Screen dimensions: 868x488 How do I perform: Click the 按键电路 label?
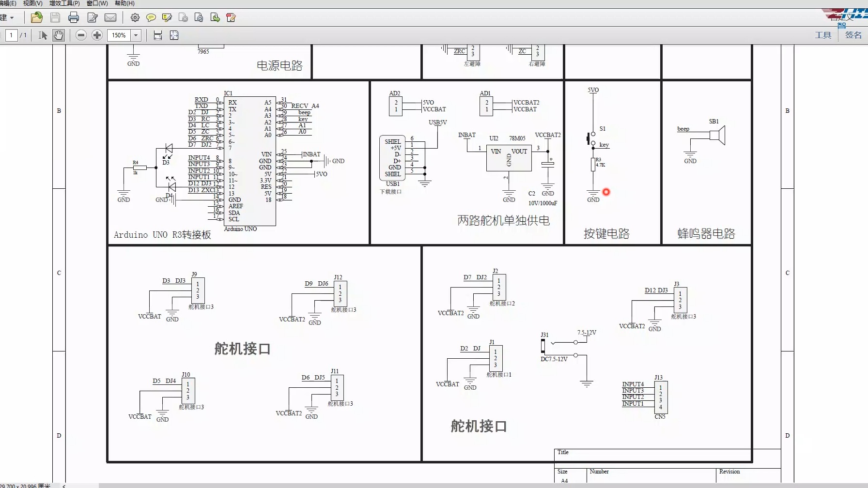[606, 234]
